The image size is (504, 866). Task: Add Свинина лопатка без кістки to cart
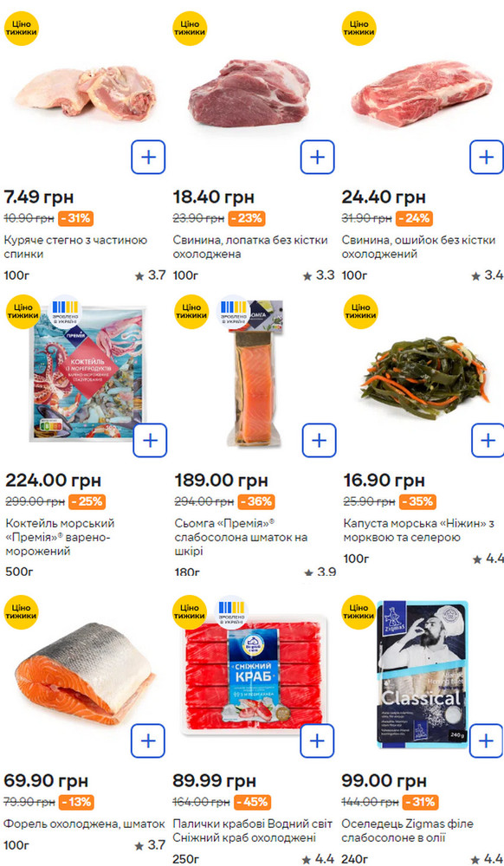(x=318, y=157)
